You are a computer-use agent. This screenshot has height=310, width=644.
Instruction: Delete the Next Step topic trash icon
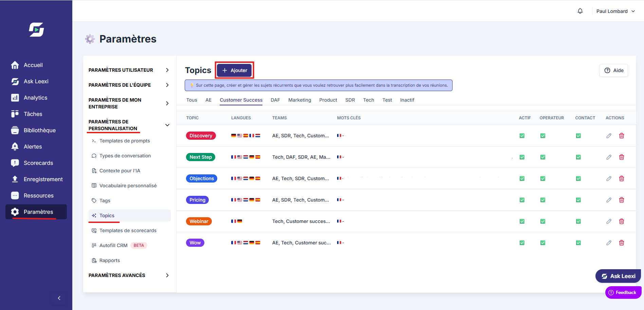(622, 157)
